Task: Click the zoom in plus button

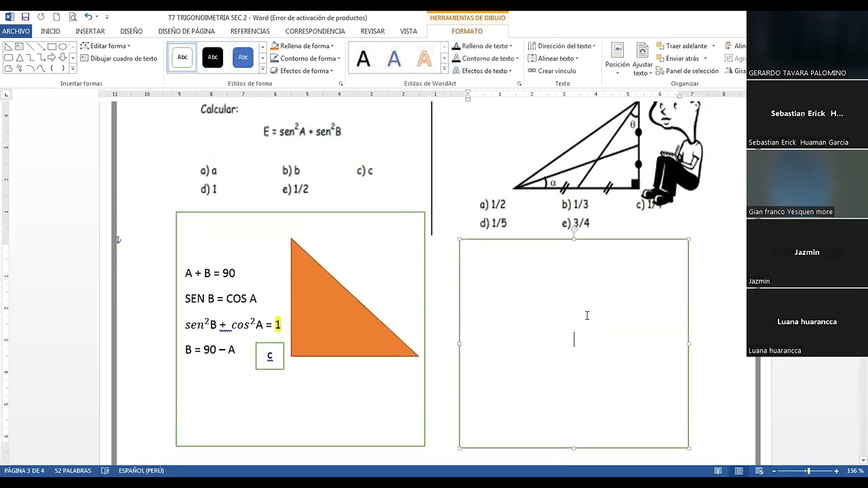Action: [x=836, y=470]
